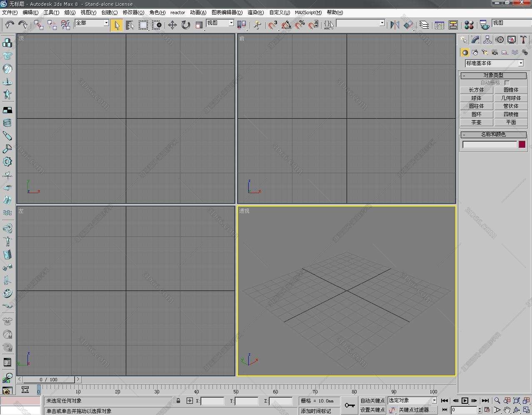Open the 全部 selection filter dropdown
The height and width of the screenshot is (415, 532).
click(105, 23)
